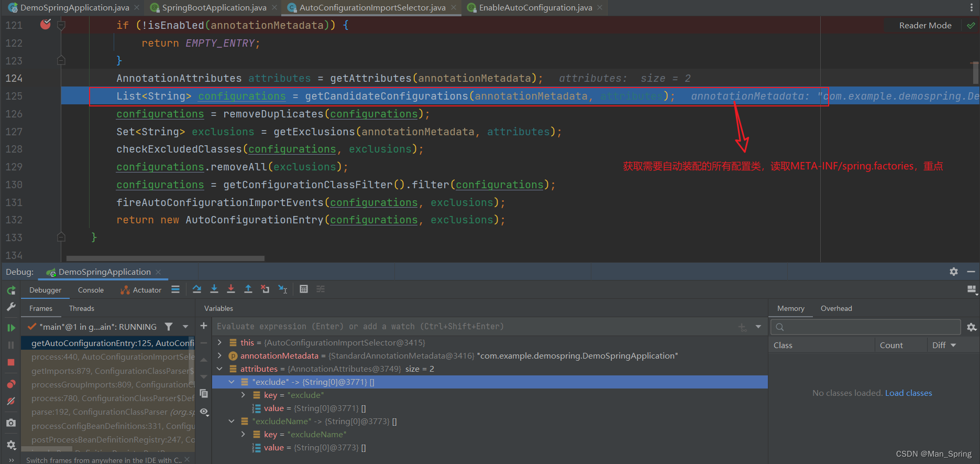Dismiss the Switch frames hint
Viewport: 980px width, 464px height.
pos(187,459)
